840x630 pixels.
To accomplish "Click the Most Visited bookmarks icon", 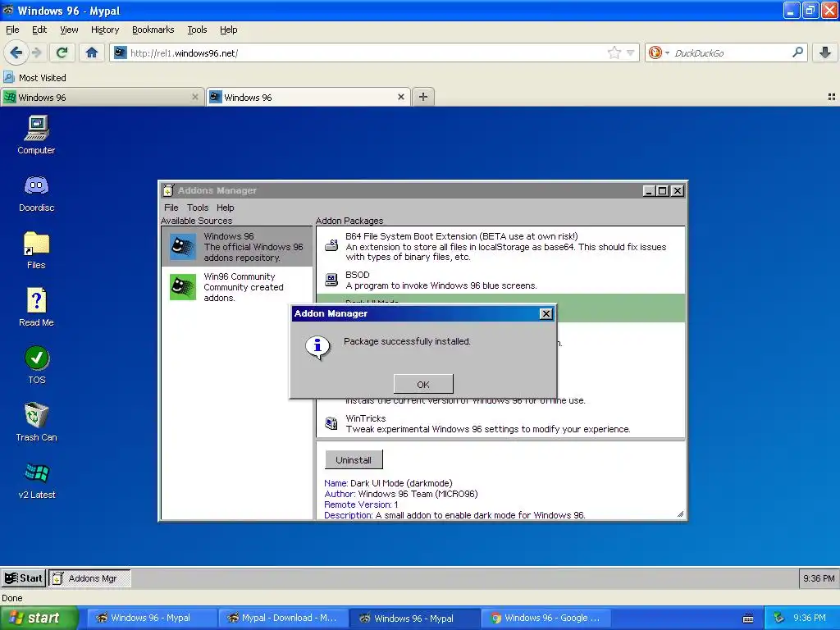I will click(9, 77).
